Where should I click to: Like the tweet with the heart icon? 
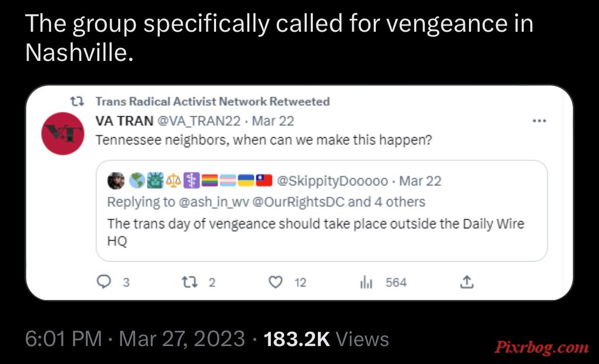pos(275,282)
